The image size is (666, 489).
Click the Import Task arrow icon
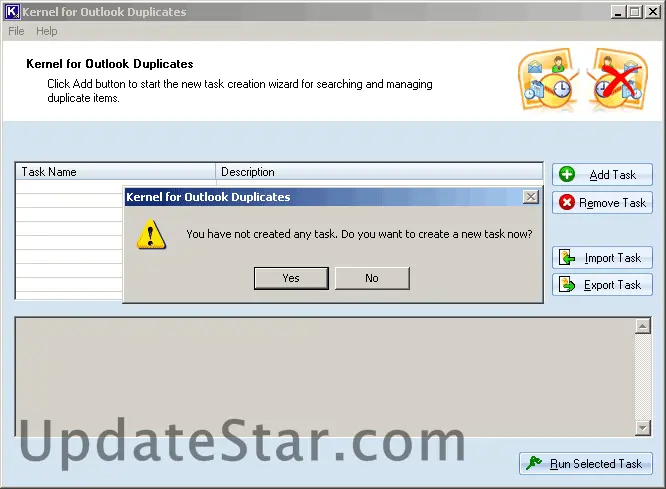pyautogui.click(x=567, y=257)
